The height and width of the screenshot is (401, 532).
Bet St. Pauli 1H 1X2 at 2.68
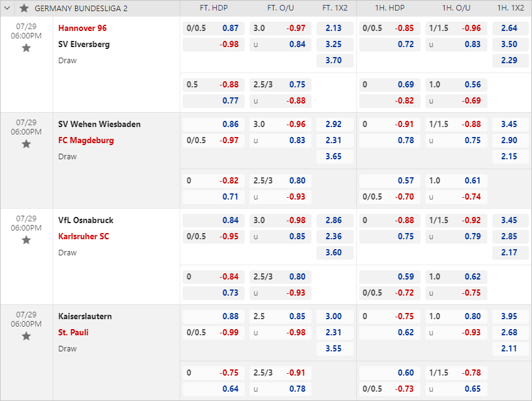510,333
